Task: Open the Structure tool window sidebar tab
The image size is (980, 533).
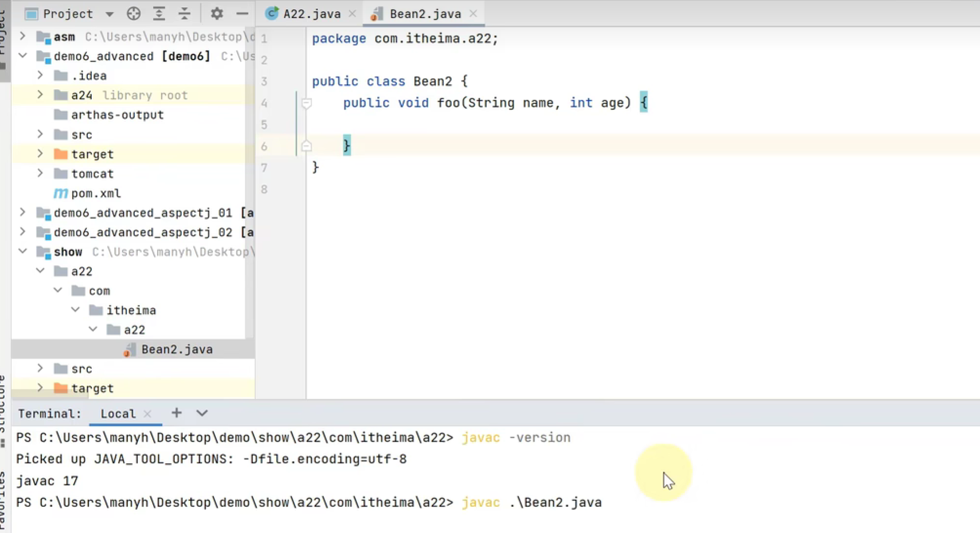Action: click(4, 410)
